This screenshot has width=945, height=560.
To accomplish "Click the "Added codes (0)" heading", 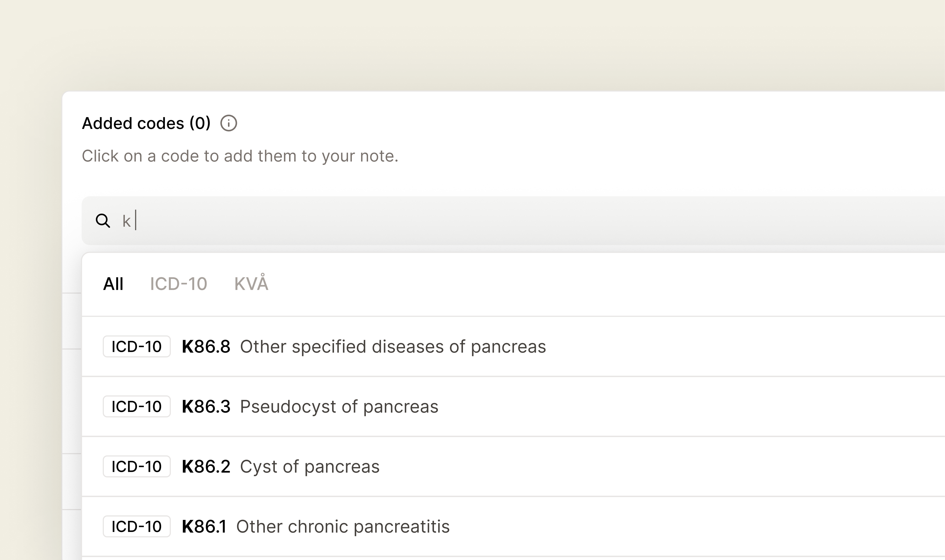I will (x=146, y=124).
